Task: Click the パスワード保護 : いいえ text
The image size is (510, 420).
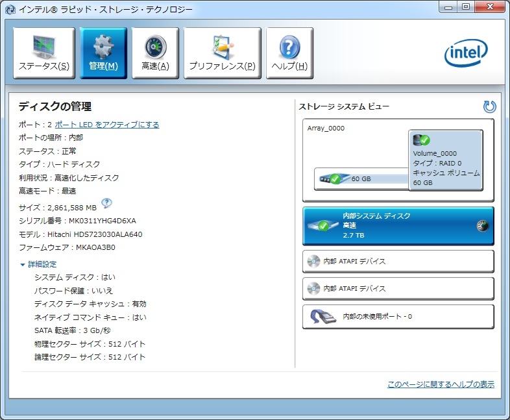Action: (x=74, y=291)
